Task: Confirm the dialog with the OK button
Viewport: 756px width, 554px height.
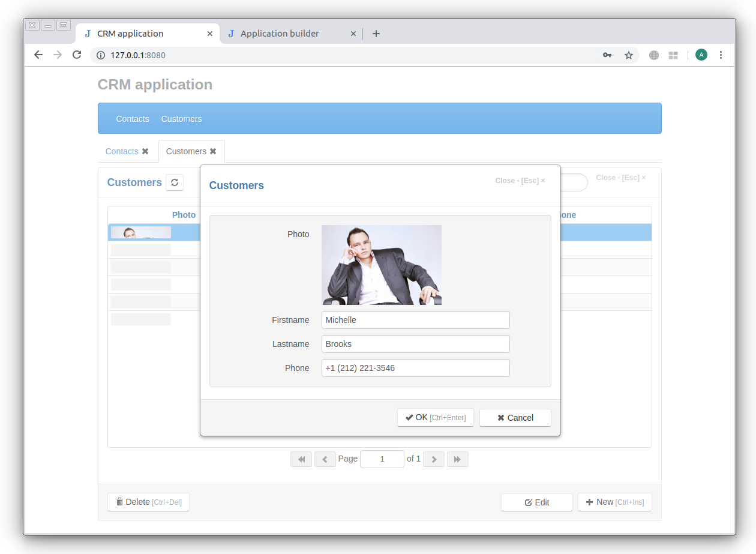Action: point(435,418)
